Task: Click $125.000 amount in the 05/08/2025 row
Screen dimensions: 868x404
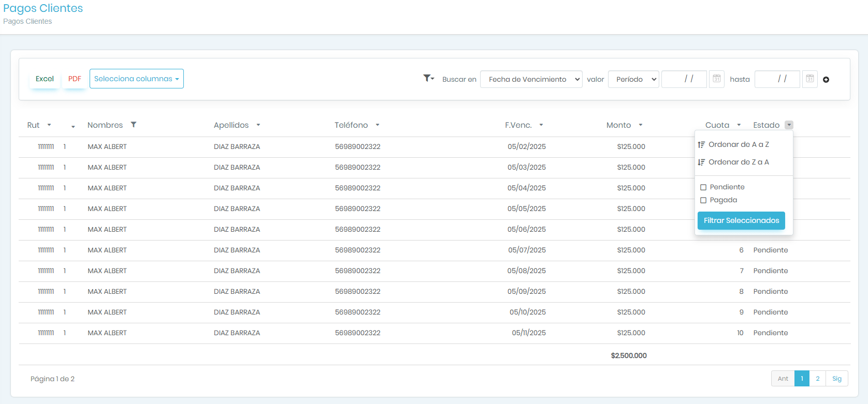Action: 631,271
